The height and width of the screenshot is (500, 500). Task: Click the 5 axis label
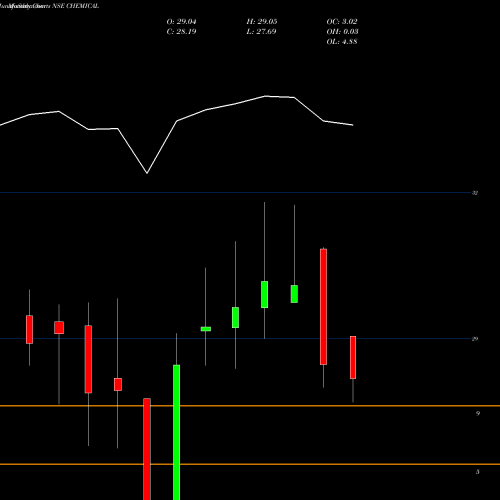point(478,472)
